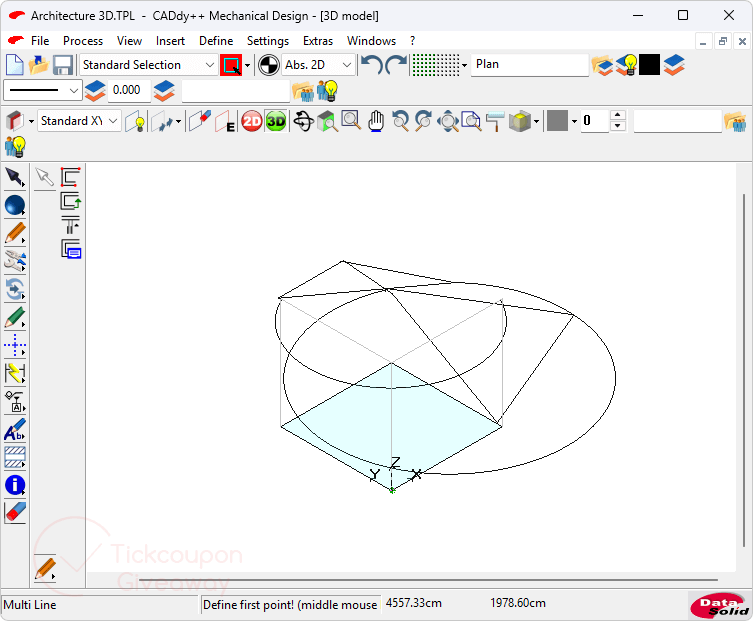This screenshot has width=753, height=621.
Task: Click the New file icon
Action: pos(14,65)
